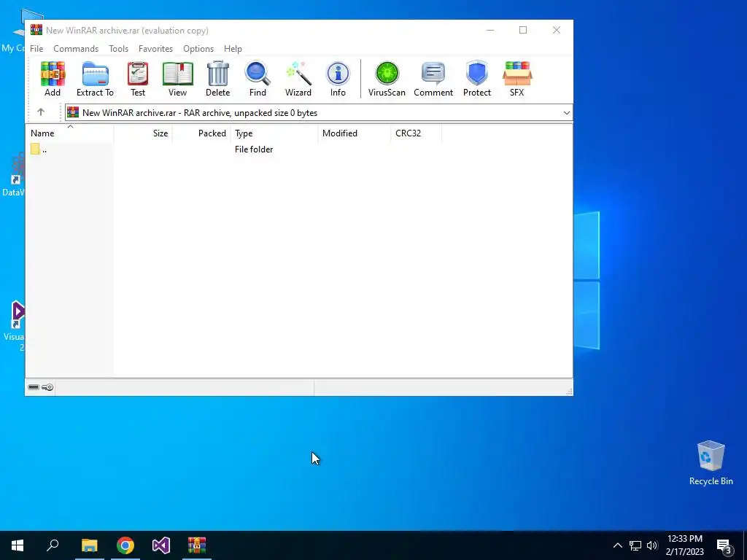Open the notification center icon

click(x=724, y=546)
